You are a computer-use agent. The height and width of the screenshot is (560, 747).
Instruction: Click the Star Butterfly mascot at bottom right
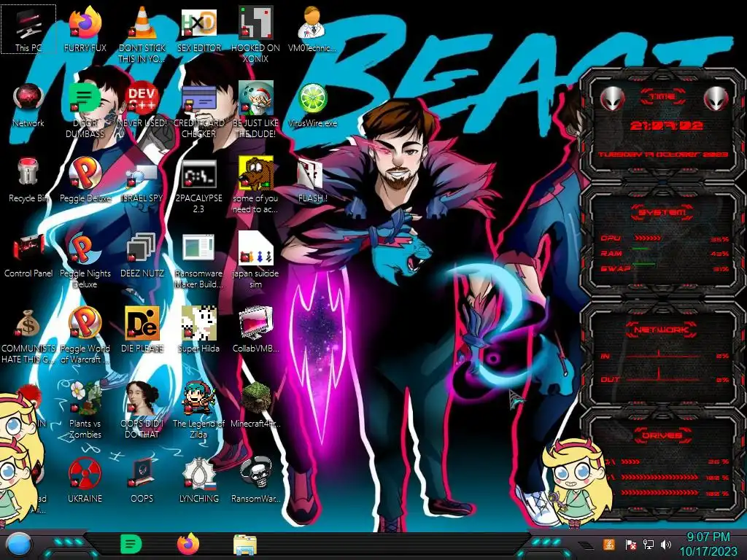click(577, 482)
